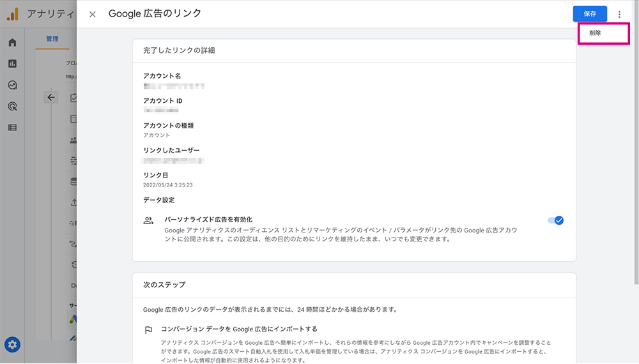The image size is (639, 364).
Task: Click the people icon beside personalized ads
Action: tap(148, 221)
